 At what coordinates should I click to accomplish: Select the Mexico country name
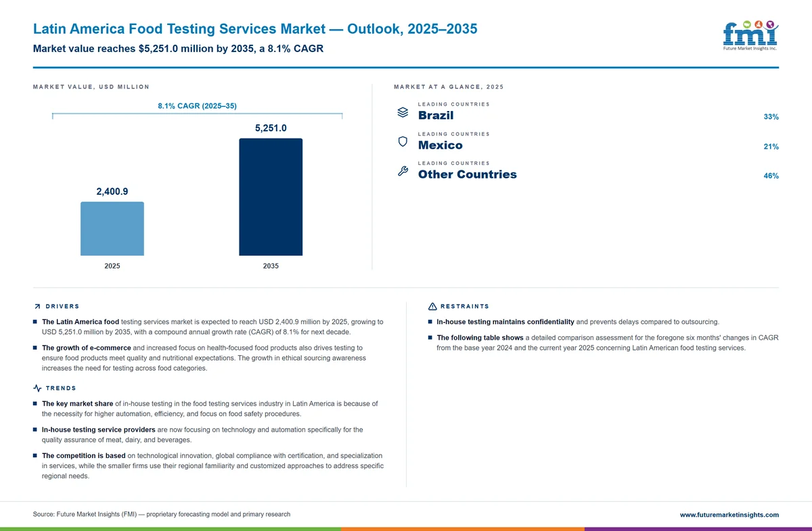(441, 145)
